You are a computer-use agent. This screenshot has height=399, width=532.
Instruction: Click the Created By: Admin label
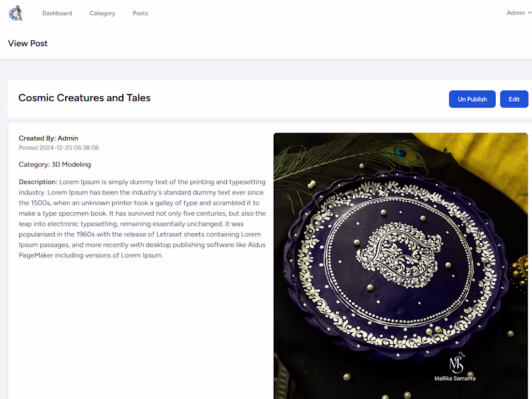pyautogui.click(x=48, y=138)
